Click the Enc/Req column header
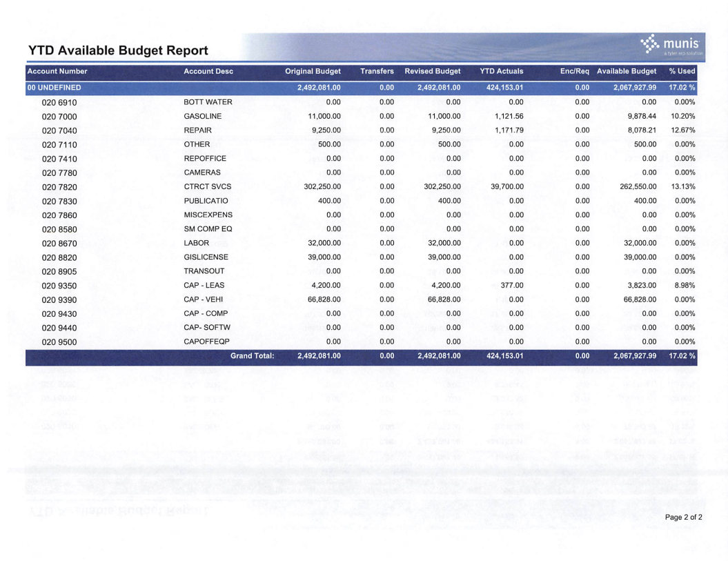The height and width of the screenshot is (561, 728). pyautogui.click(x=574, y=71)
